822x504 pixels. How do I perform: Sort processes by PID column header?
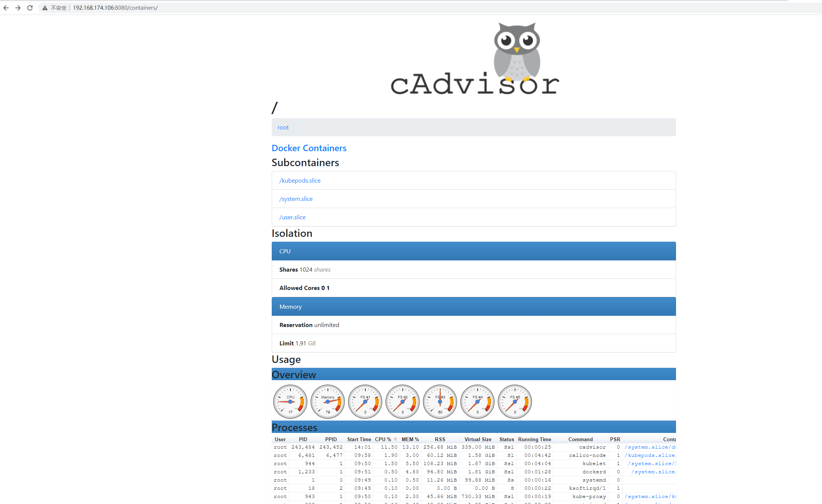303,439
